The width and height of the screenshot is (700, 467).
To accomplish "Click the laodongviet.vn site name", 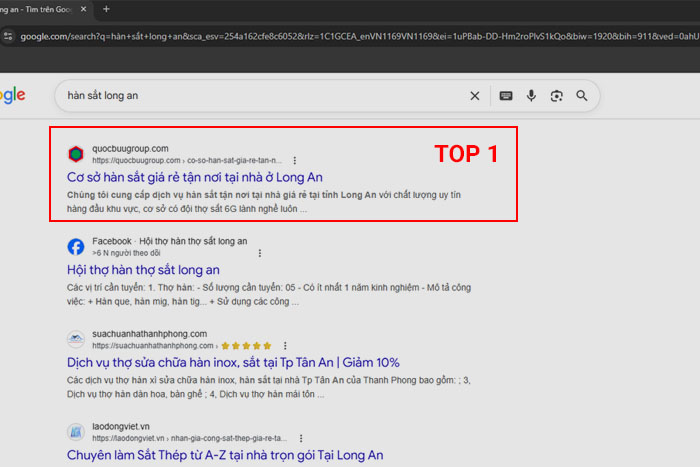I will coord(121,426).
